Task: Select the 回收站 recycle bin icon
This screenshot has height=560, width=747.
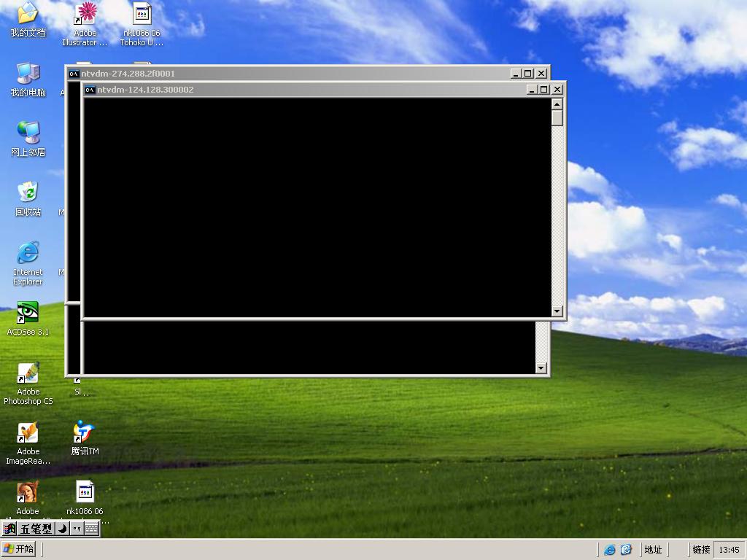Action: (x=28, y=199)
